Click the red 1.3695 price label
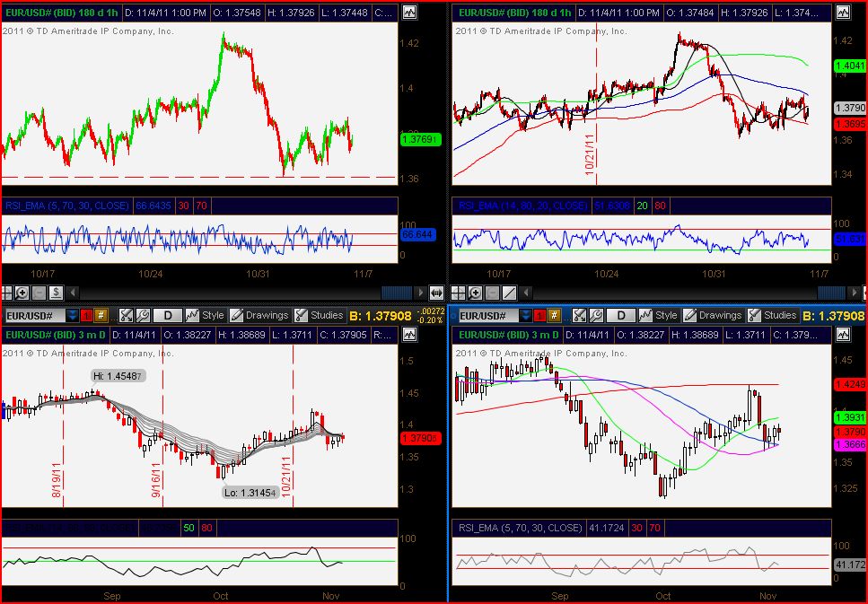The width and height of the screenshot is (868, 604). coord(850,124)
